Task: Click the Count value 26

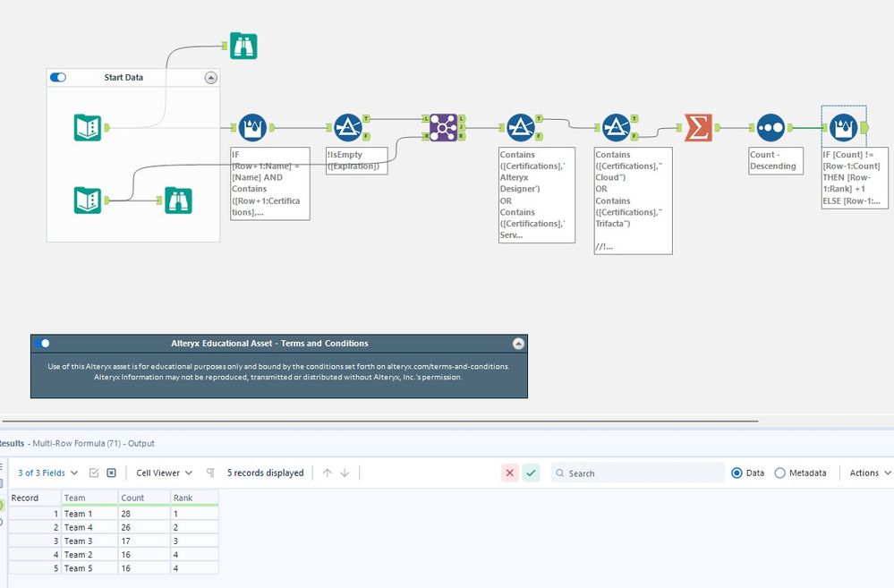Action: tap(144, 527)
